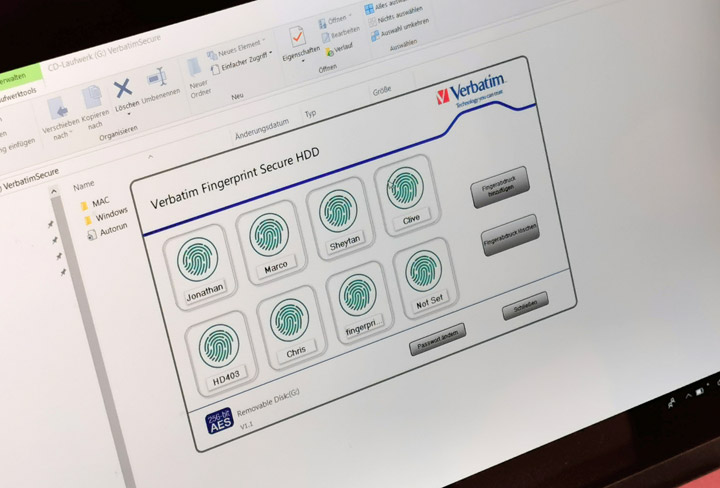Screen dimensions: 720x488
Task: Expand the Löschen dropdown arrow
Action: [x=129, y=113]
